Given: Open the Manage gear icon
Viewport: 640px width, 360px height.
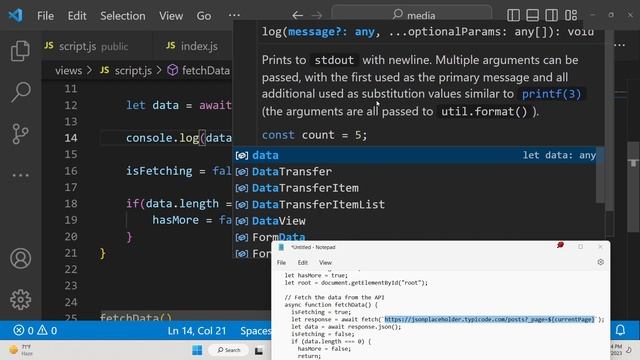Looking at the screenshot, I should 20,300.
